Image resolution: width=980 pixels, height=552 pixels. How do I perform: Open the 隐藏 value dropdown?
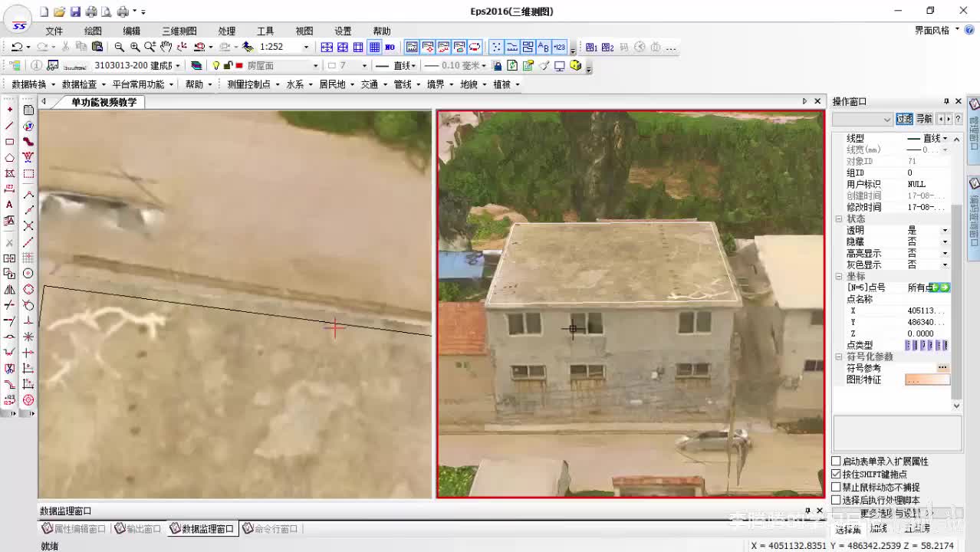point(945,242)
